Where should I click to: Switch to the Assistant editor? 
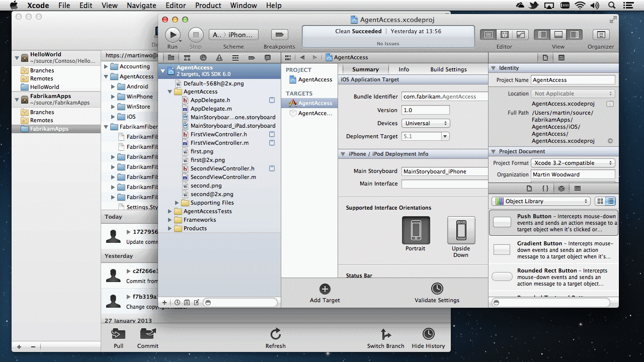504,35
